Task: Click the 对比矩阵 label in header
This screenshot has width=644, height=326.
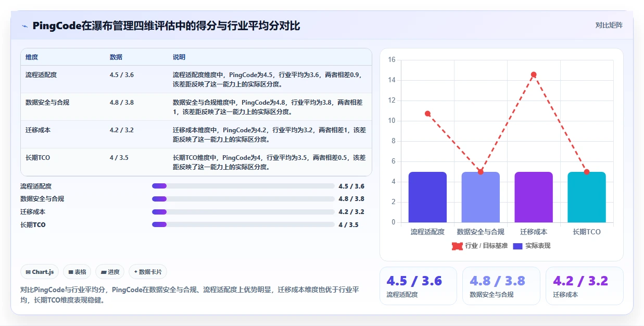Action: point(609,25)
